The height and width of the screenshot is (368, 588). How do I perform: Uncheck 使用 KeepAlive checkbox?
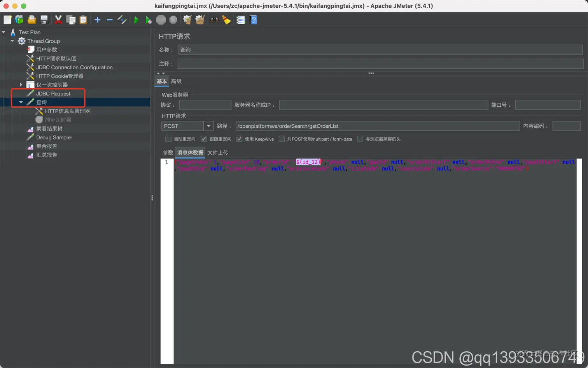pyautogui.click(x=239, y=139)
